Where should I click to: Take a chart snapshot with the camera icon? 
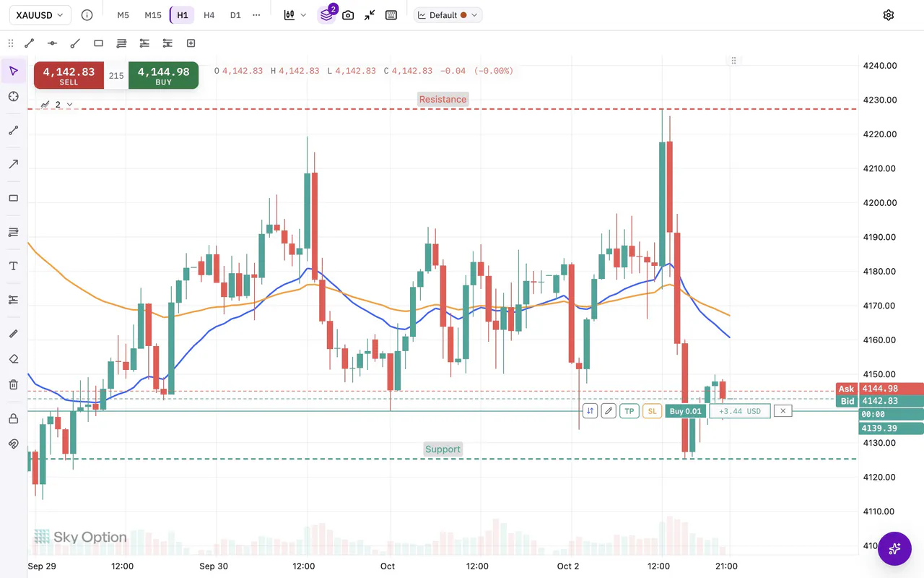click(348, 15)
